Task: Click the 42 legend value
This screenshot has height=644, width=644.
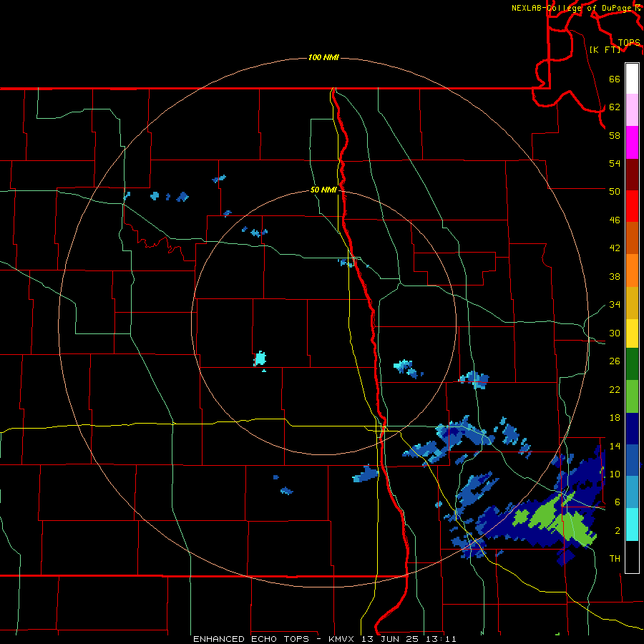Action: (x=615, y=248)
